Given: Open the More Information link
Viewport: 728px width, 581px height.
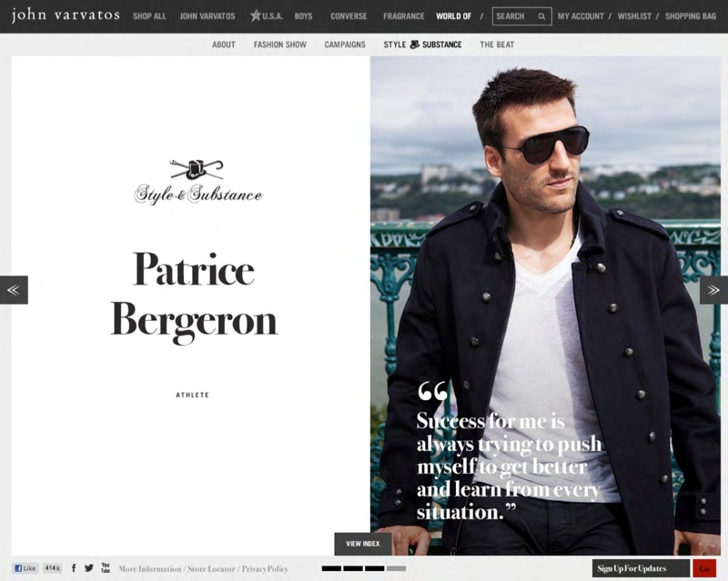Looking at the screenshot, I should pos(150,568).
